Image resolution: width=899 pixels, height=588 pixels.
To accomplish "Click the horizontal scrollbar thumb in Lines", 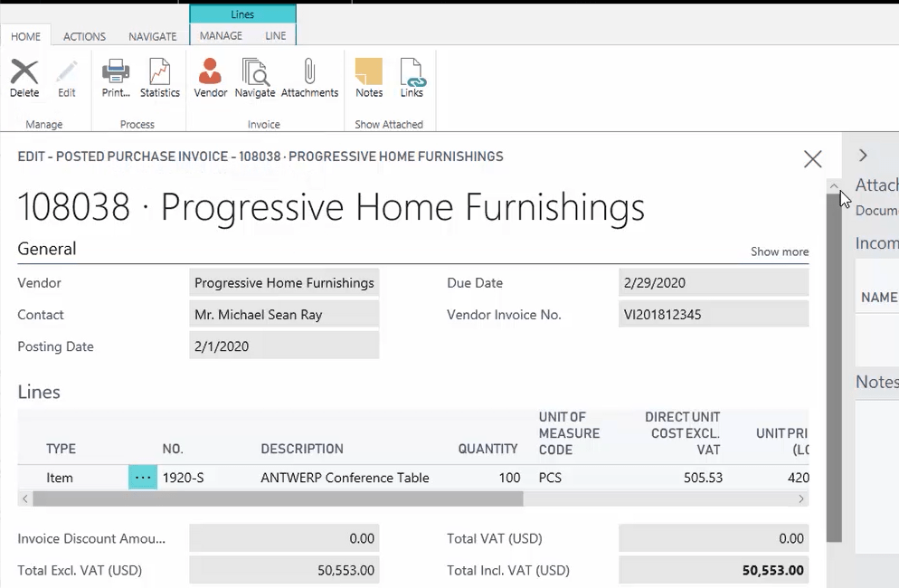I will click(278, 499).
